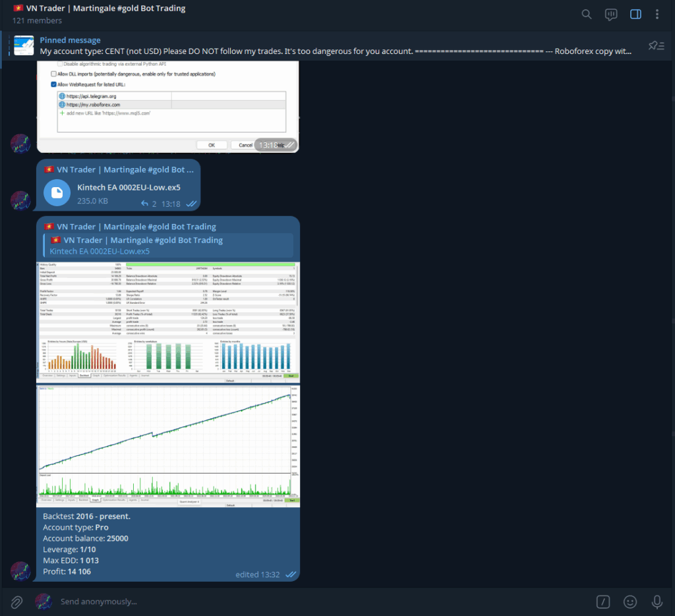Open the backtest statistics report image
The height and width of the screenshot is (616, 675).
coord(168,322)
